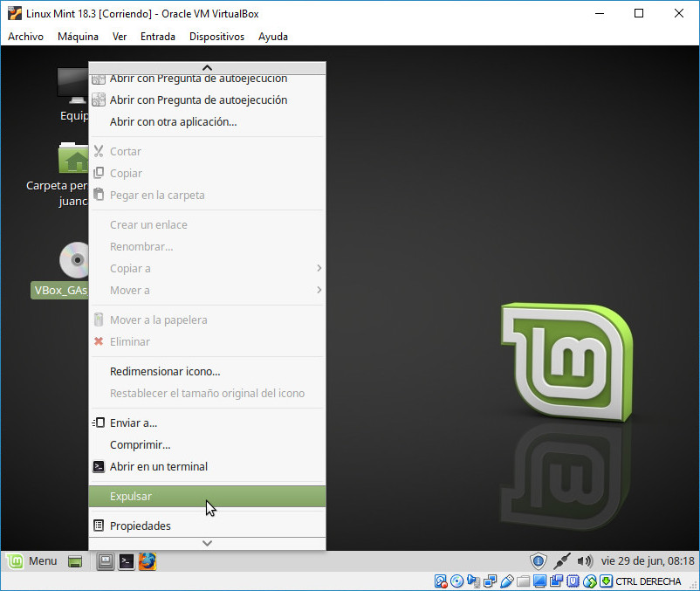
Task: Expand the Copiar a submenu arrow
Action: pyautogui.click(x=319, y=268)
